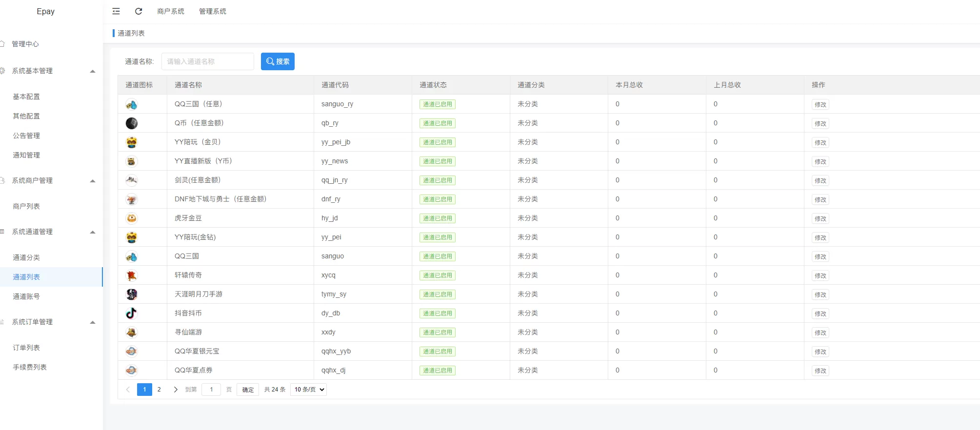This screenshot has height=430, width=980.
Task: Toggle 通道已启用 status for dy_db row
Action: coord(437,313)
